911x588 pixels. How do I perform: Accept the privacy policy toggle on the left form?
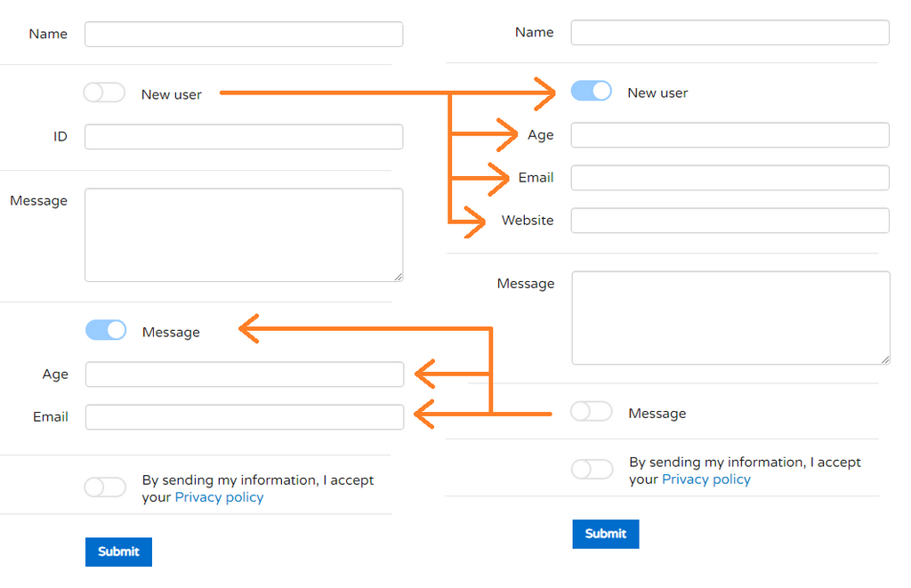pos(105,487)
